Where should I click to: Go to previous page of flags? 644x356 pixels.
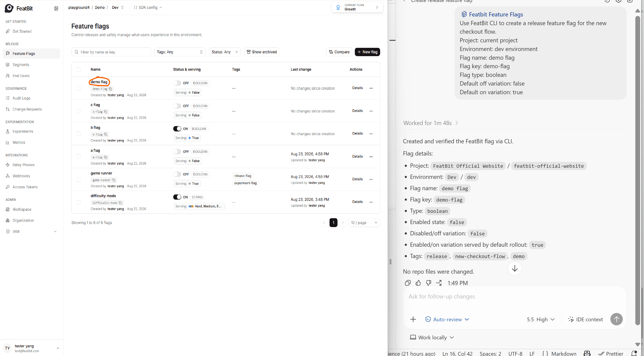pyautogui.click(x=324, y=223)
